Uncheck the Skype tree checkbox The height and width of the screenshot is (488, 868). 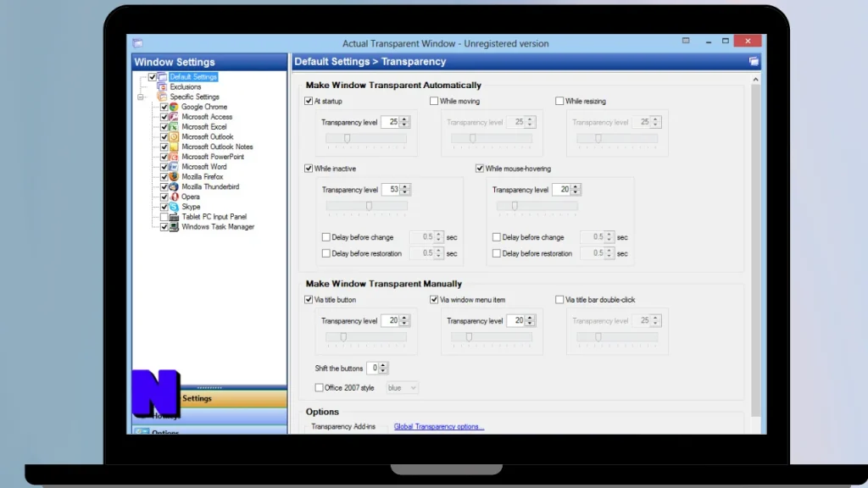click(x=164, y=207)
